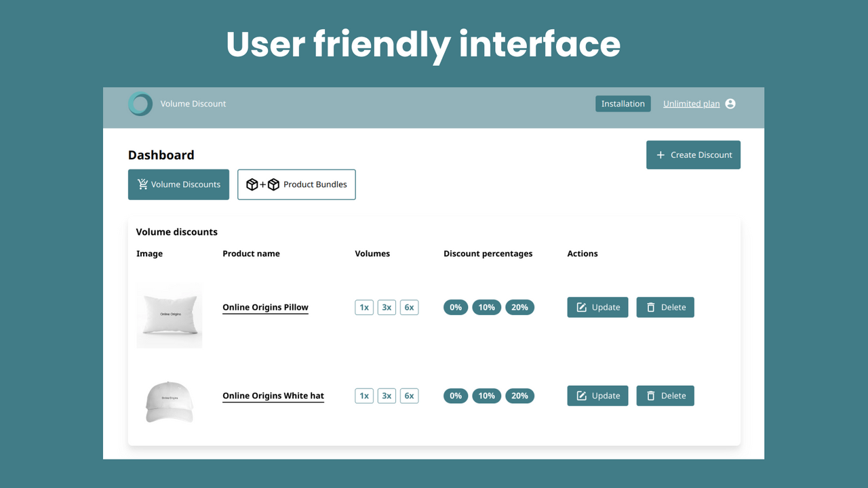Click the Installation button
868x488 pixels.
(623, 103)
